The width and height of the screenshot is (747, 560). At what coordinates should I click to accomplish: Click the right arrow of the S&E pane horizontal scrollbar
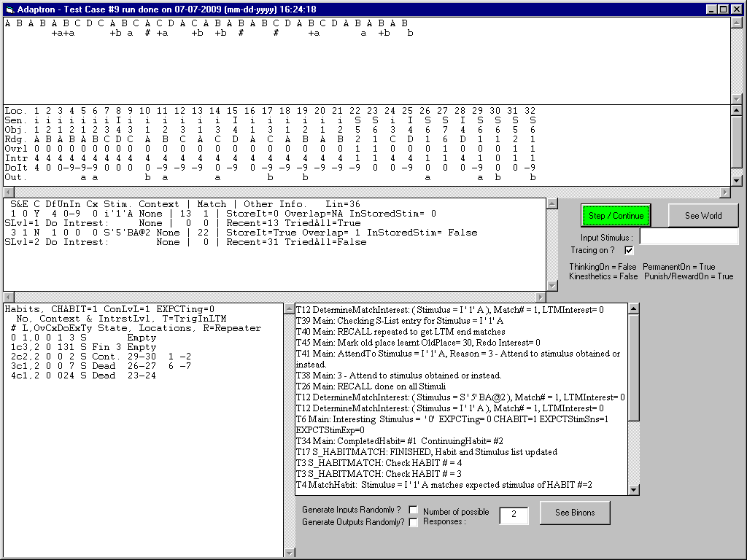click(x=541, y=297)
